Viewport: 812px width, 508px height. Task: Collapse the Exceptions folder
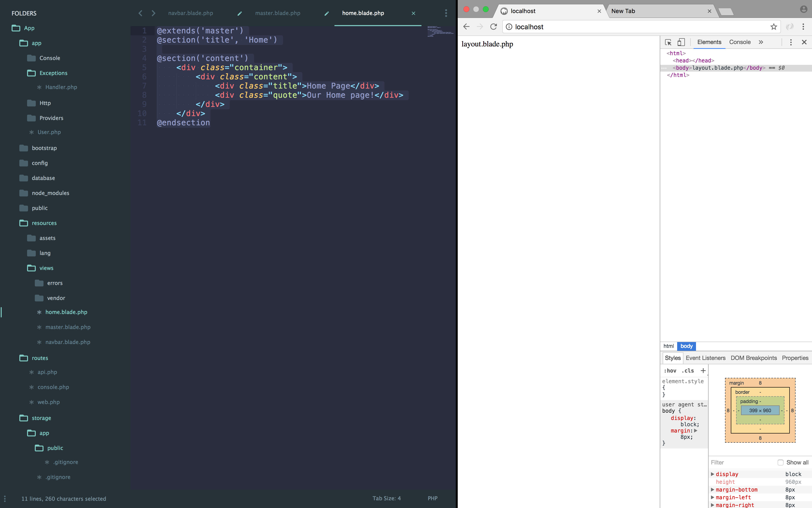pos(47,73)
